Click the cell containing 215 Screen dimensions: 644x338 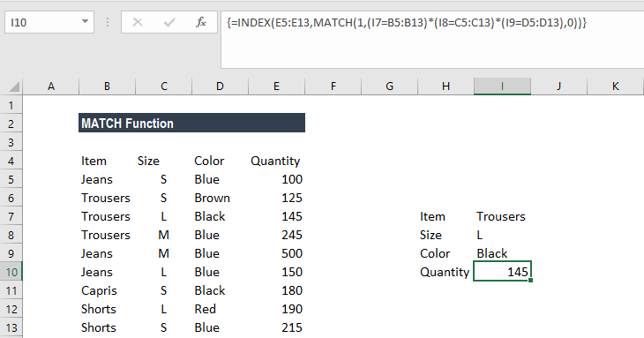coord(292,327)
